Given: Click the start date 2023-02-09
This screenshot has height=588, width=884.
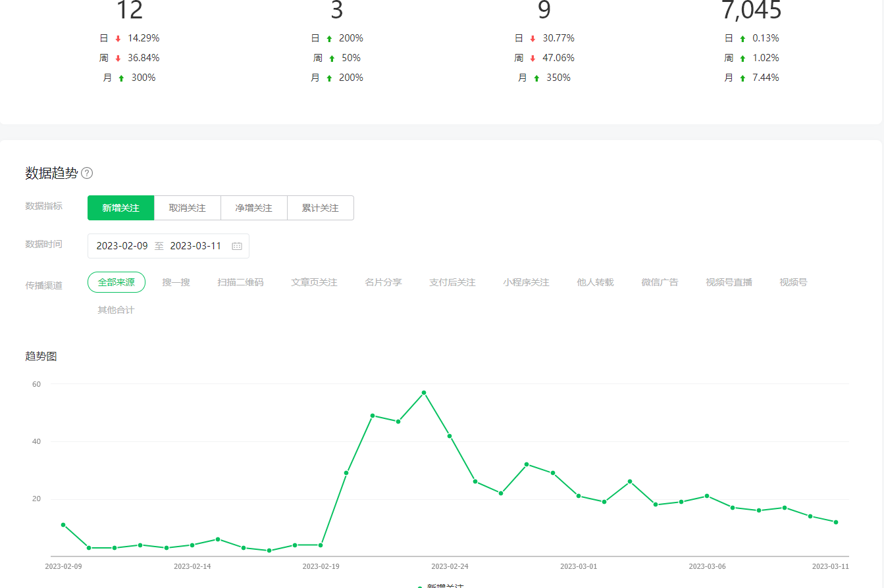Looking at the screenshot, I should pos(122,246).
